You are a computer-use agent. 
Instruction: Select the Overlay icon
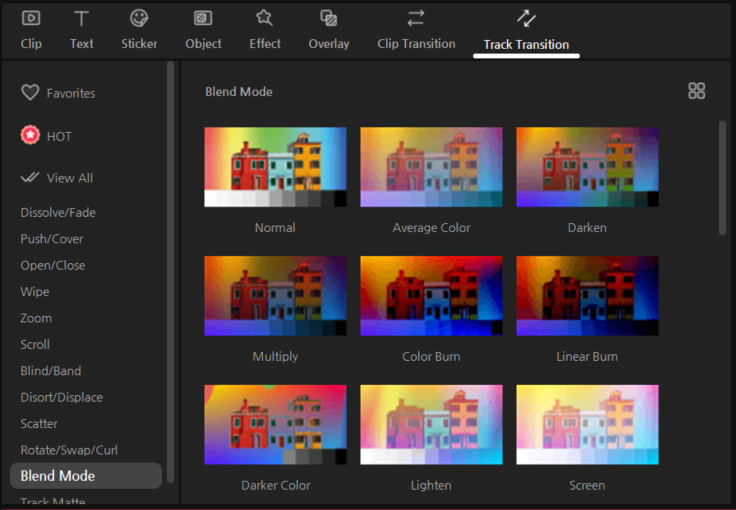click(x=328, y=18)
